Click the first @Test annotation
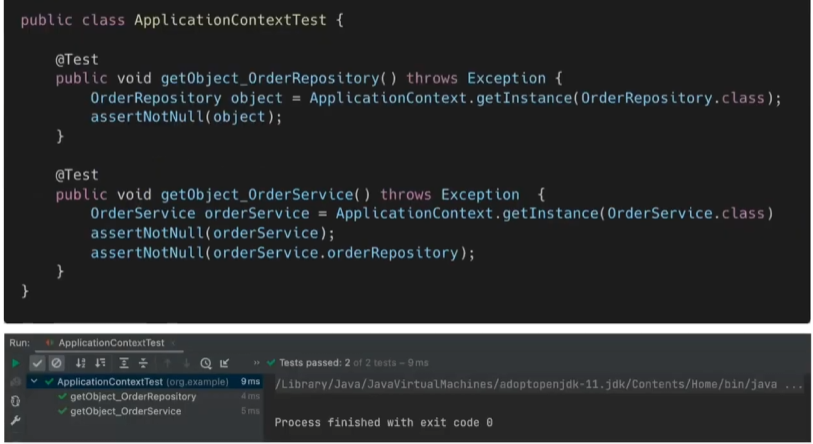 click(77, 60)
